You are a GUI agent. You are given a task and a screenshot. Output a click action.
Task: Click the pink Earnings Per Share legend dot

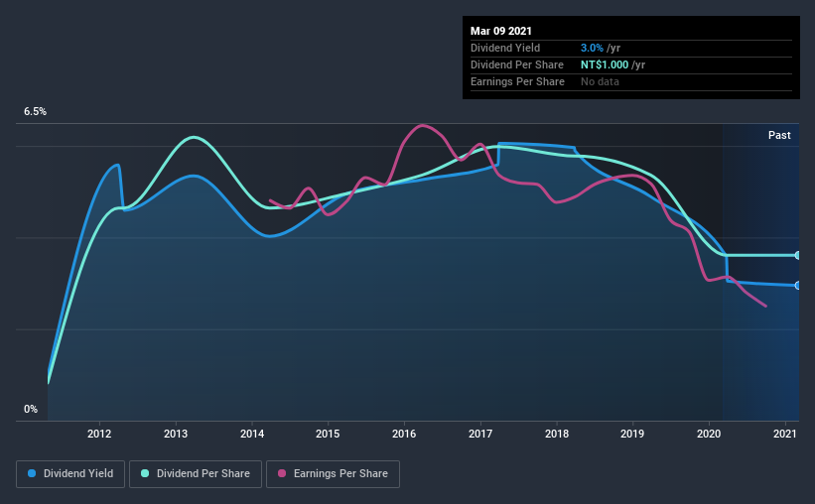point(282,473)
